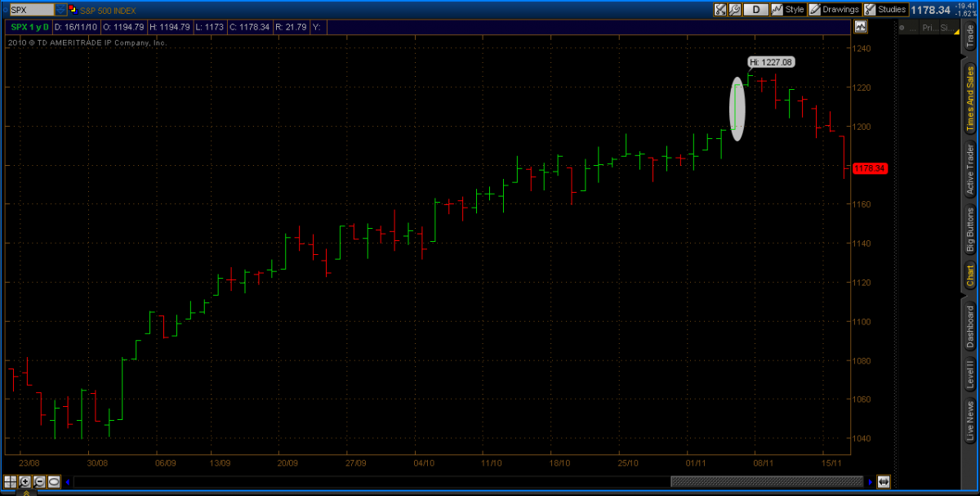Click the H: 1194.79 high value
This screenshot has width=980, height=496.
(x=170, y=27)
